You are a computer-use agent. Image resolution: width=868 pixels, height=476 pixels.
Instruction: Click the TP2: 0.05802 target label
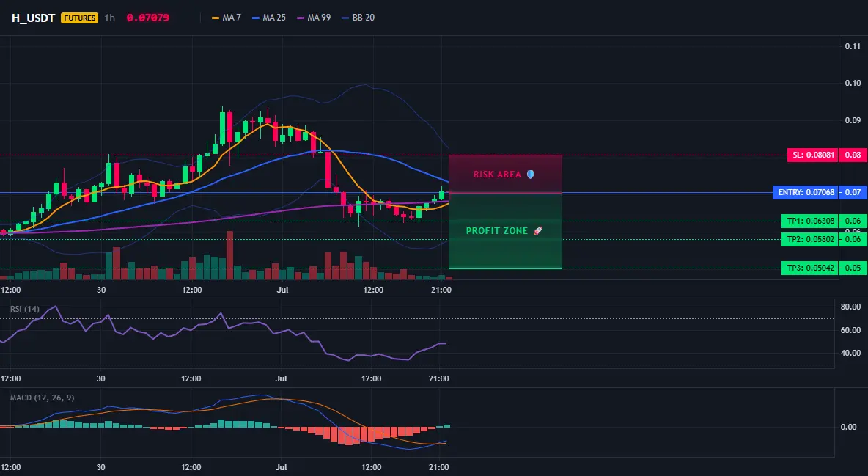click(809, 239)
